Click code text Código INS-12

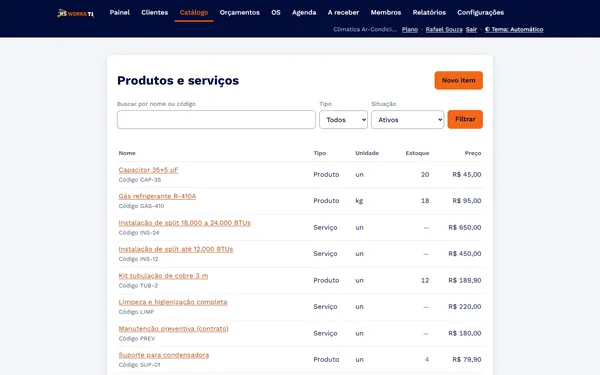138,259
